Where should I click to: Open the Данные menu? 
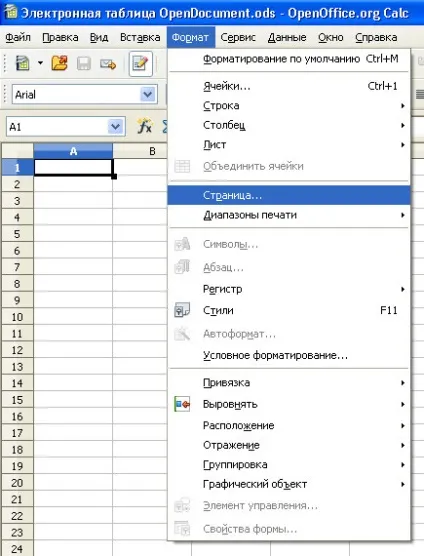pyautogui.click(x=287, y=37)
